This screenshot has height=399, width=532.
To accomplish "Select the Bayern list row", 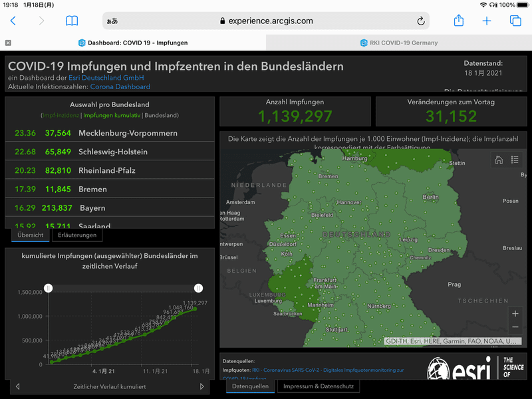I will [x=110, y=207].
